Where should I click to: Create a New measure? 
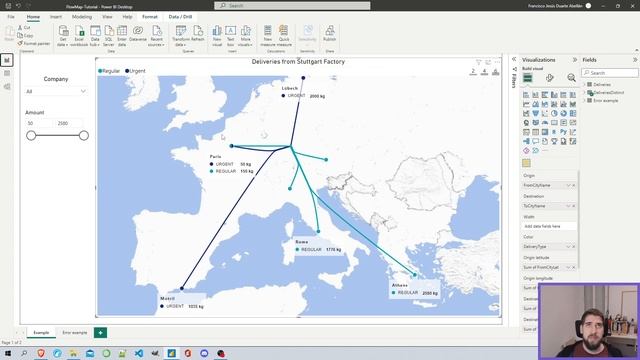(268, 36)
